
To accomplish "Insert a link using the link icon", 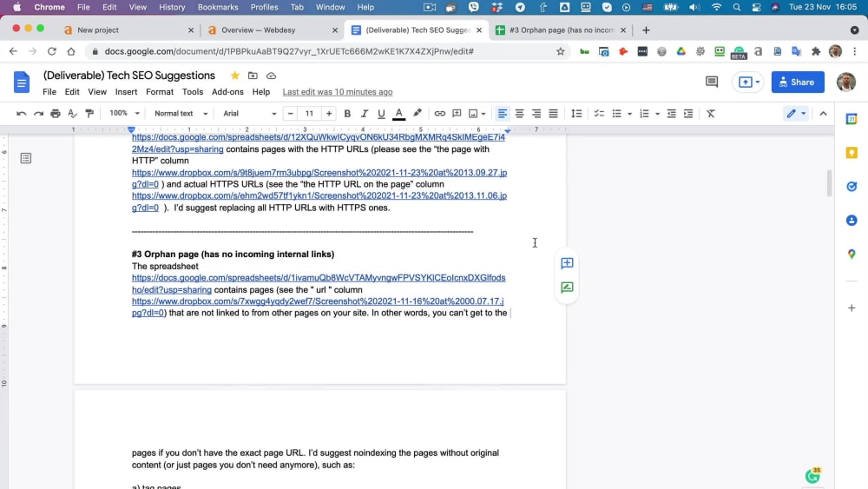I will (x=439, y=114).
